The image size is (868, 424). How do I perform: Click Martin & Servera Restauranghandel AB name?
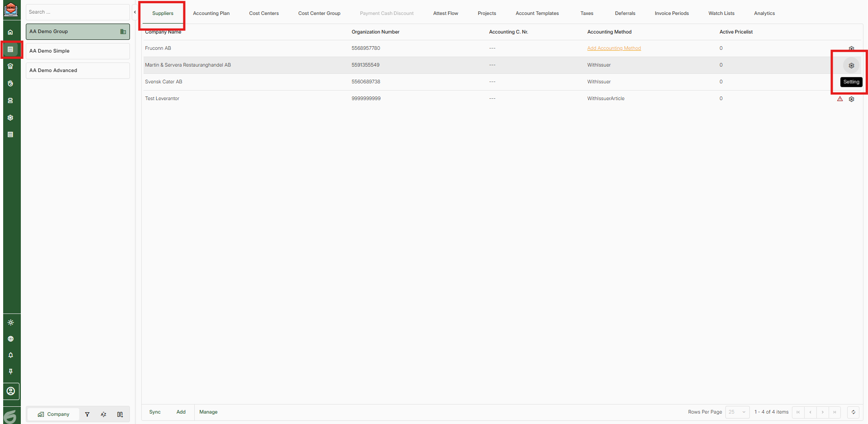pos(188,65)
